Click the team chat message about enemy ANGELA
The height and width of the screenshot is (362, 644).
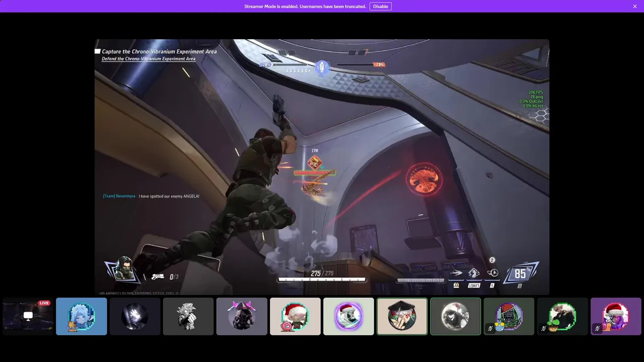pos(151,196)
